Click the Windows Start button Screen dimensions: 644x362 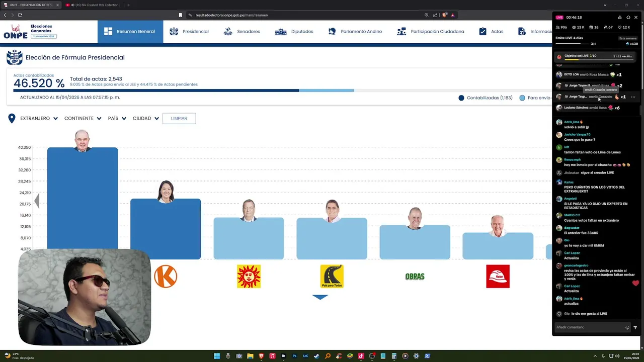click(217, 356)
